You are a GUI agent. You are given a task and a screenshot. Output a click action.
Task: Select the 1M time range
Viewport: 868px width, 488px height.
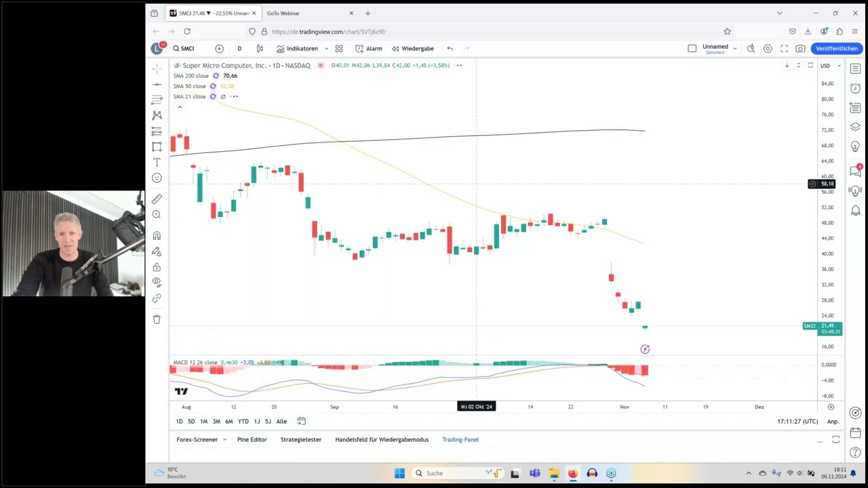click(203, 422)
